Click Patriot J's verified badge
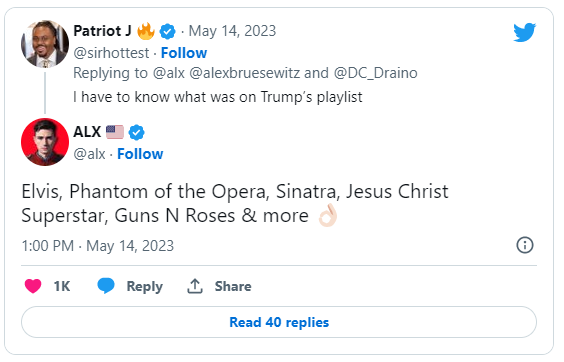The width and height of the screenshot is (564, 362). pos(167,32)
